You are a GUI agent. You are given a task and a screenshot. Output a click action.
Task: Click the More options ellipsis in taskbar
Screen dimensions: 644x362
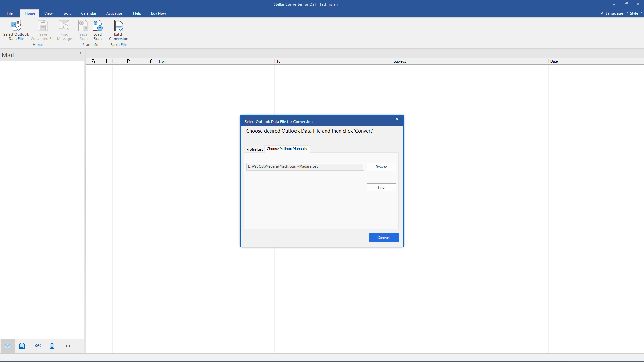click(66, 346)
